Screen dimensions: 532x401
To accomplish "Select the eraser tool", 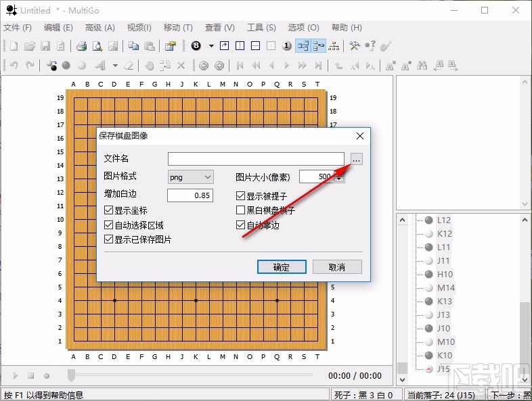I will coord(129,65).
